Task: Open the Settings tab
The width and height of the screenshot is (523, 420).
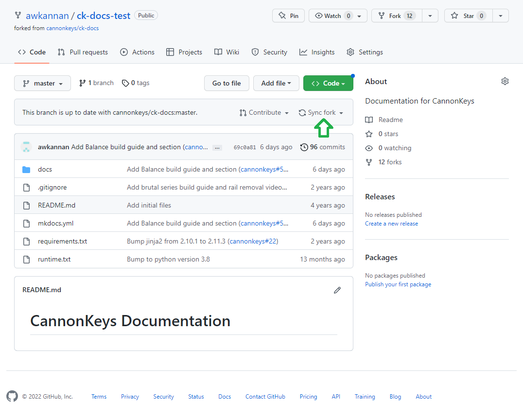Action: [365, 52]
